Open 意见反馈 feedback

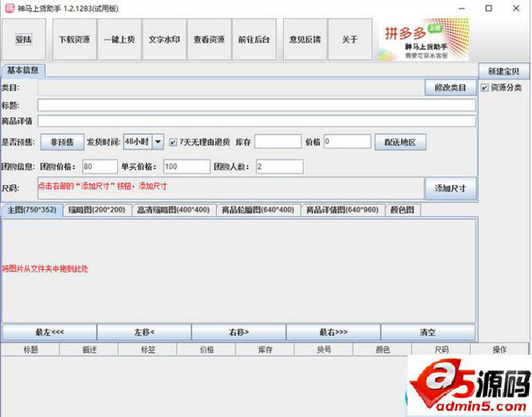[305, 39]
